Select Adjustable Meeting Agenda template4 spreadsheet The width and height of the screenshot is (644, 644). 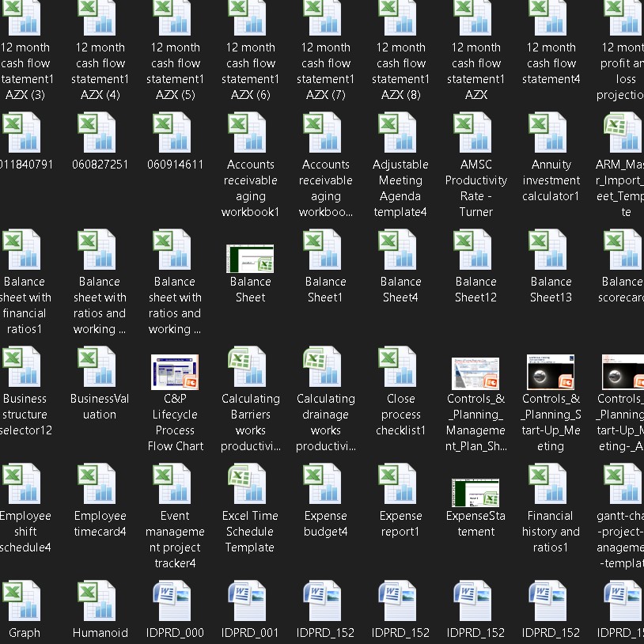click(400, 133)
